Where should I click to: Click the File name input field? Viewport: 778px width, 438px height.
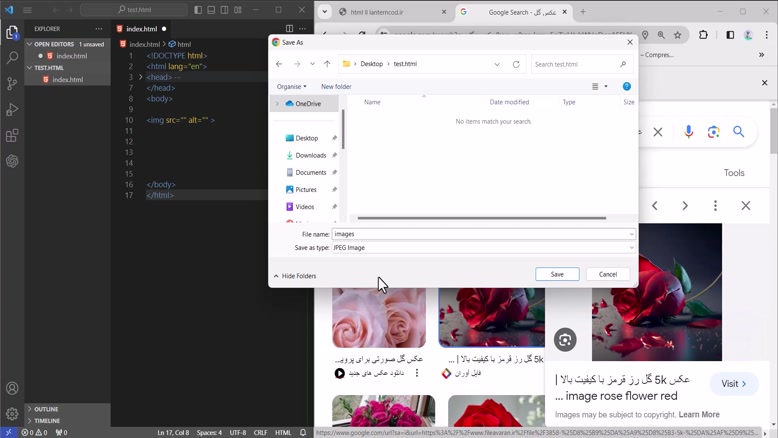pos(483,234)
